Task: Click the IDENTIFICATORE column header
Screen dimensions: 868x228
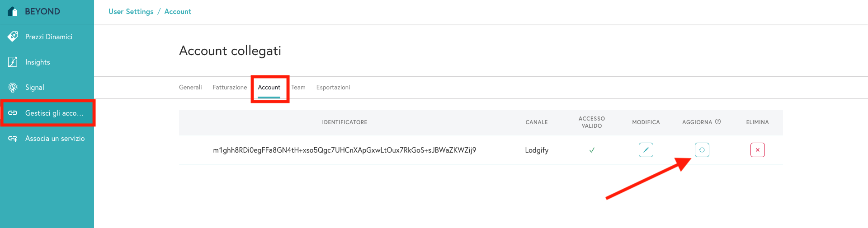Action: pyautogui.click(x=344, y=122)
